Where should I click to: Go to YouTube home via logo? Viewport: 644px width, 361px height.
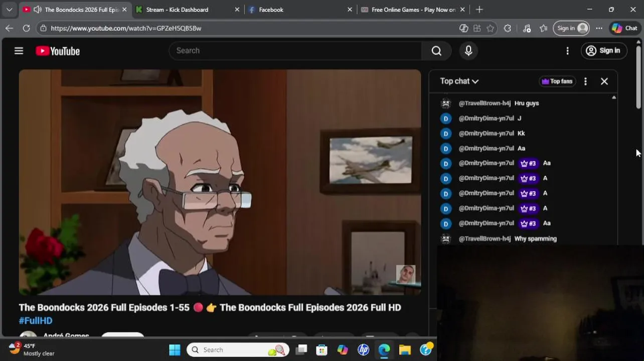pos(58,51)
